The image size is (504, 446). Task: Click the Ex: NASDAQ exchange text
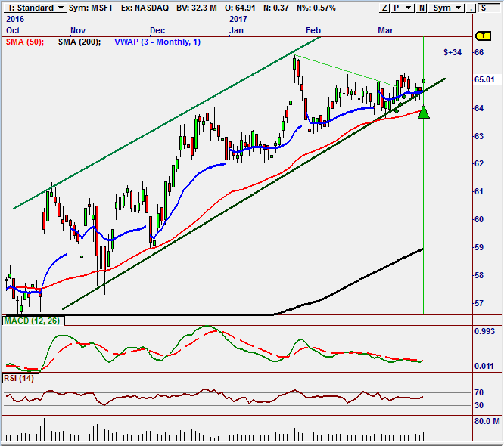(145, 8)
